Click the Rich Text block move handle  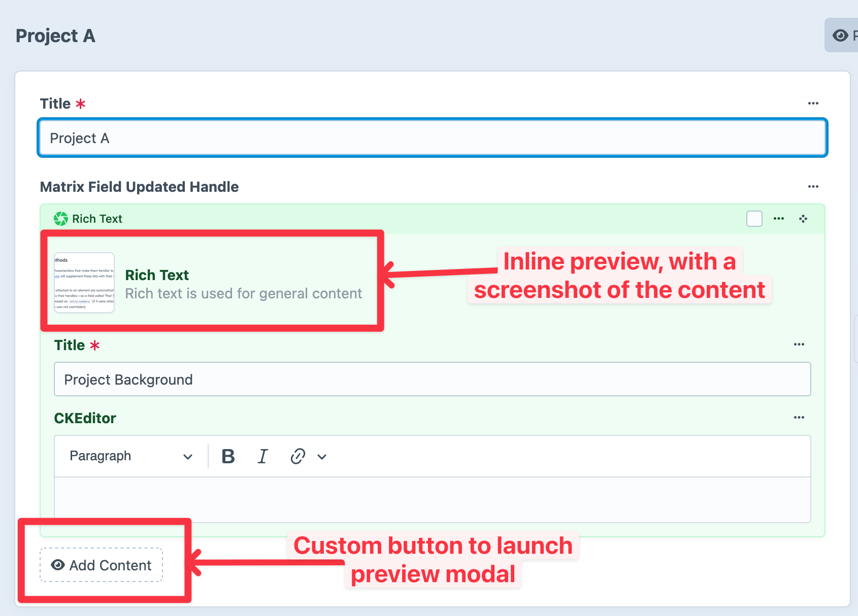coord(803,219)
